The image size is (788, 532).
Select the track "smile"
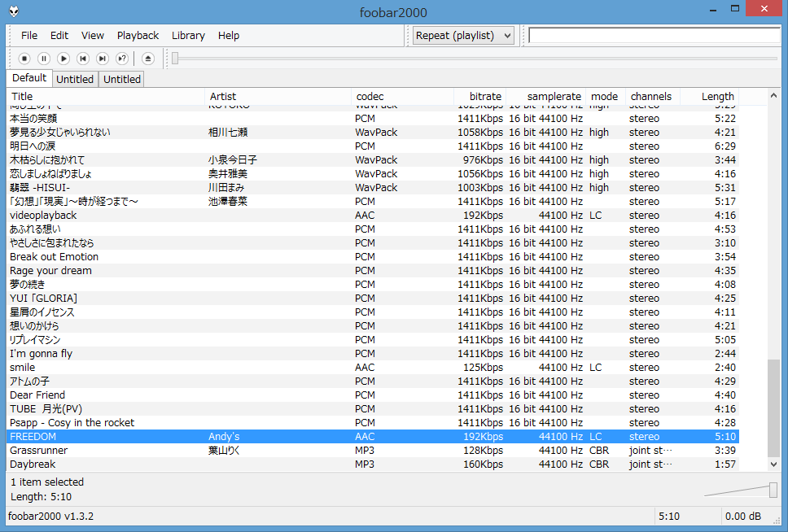(x=372, y=367)
